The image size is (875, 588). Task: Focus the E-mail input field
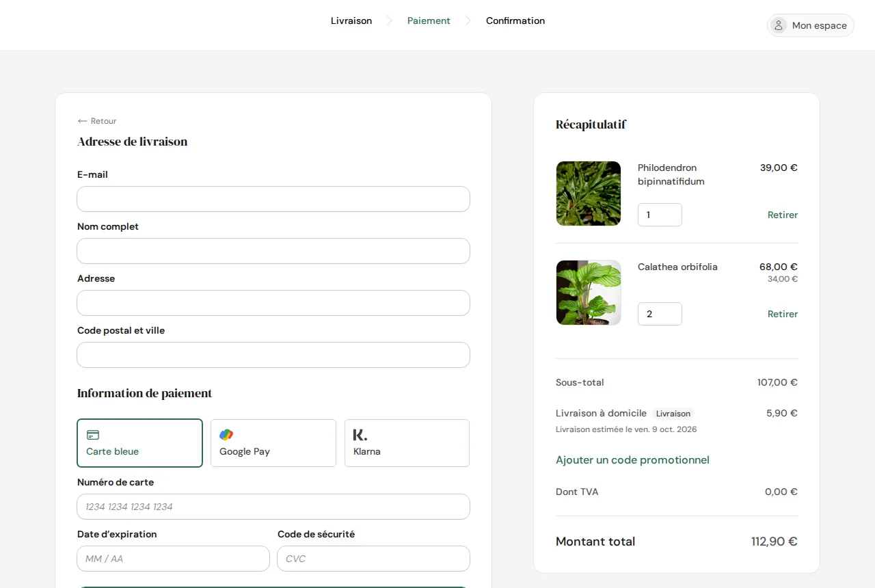pos(273,199)
